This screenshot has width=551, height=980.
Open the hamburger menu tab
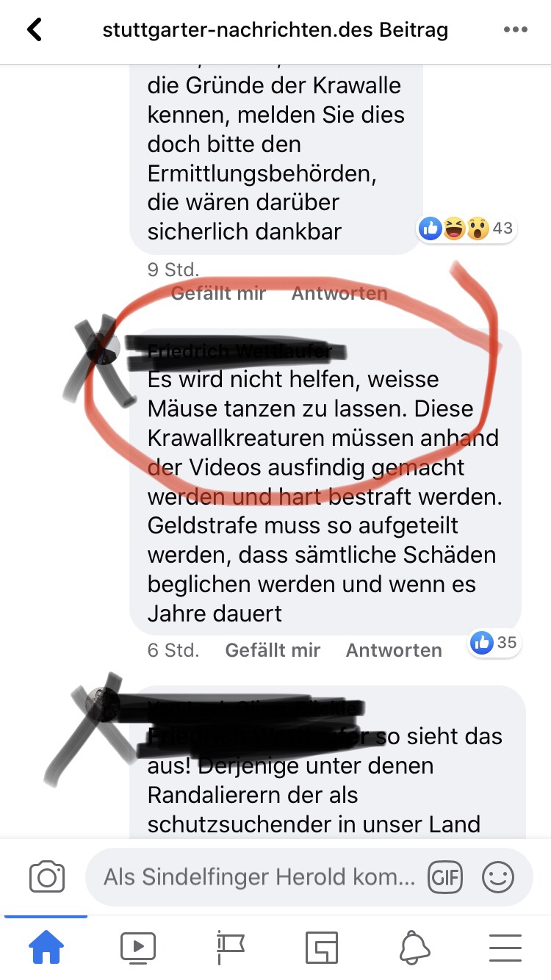pyautogui.click(x=505, y=948)
